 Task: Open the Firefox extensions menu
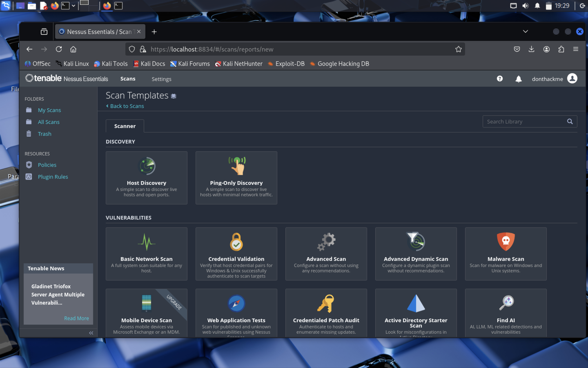point(561,49)
